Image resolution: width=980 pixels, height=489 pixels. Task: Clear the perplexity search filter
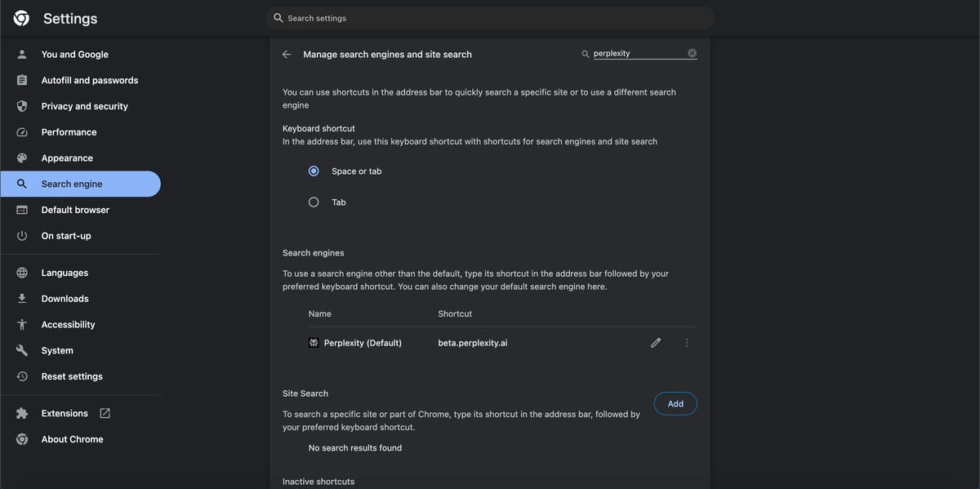coord(692,54)
